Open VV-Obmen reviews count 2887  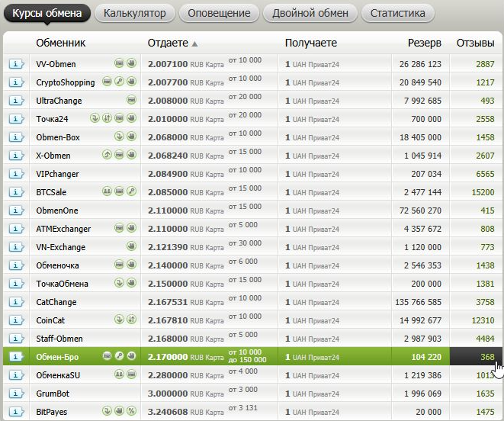[x=485, y=64]
